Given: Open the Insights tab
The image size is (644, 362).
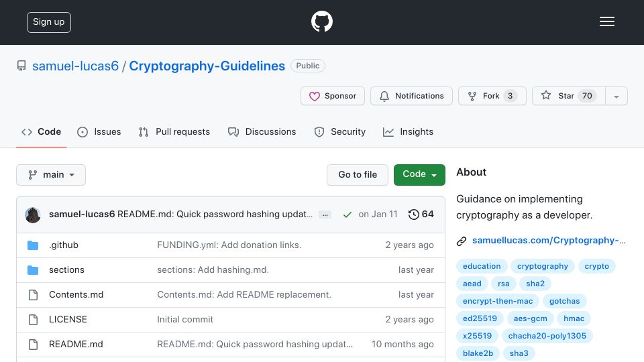Looking at the screenshot, I should (x=409, y=132).
